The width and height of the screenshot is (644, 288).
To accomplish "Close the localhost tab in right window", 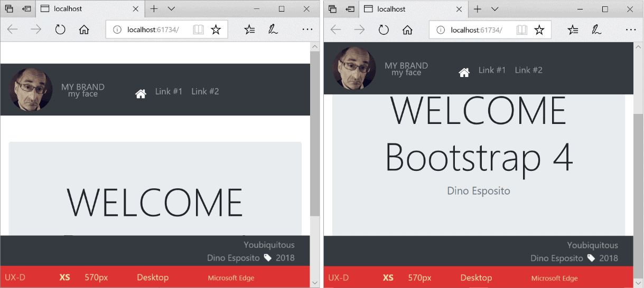I will (x=459, y=9).
